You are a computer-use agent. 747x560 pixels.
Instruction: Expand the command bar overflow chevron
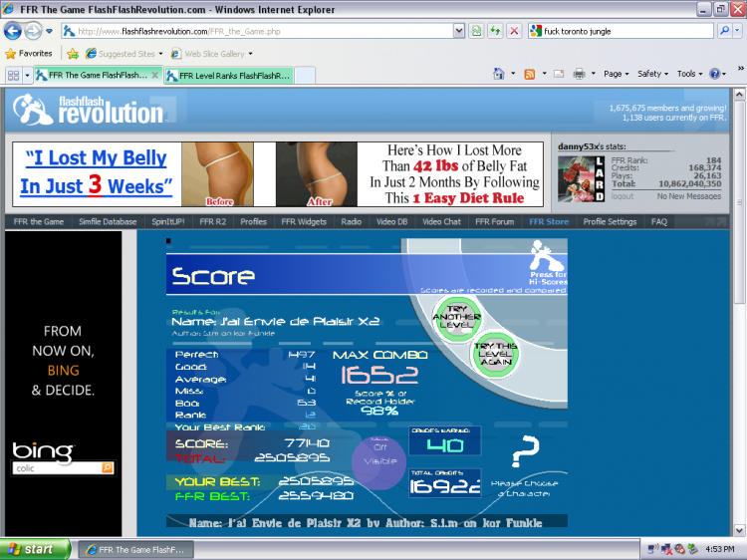740,69
